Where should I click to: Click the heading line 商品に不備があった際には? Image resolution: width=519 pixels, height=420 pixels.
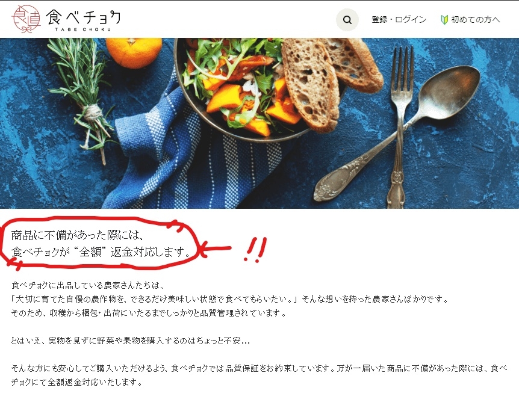coord(77,235)
